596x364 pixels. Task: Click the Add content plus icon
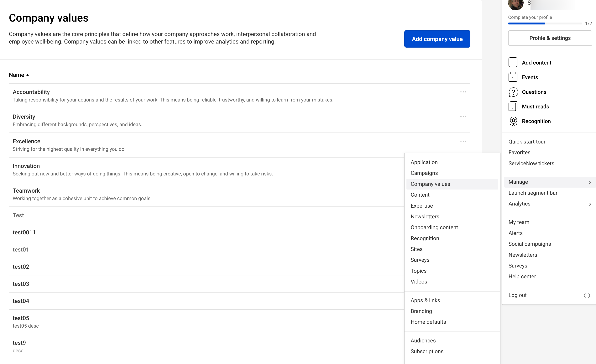click(x=513, y=62)
